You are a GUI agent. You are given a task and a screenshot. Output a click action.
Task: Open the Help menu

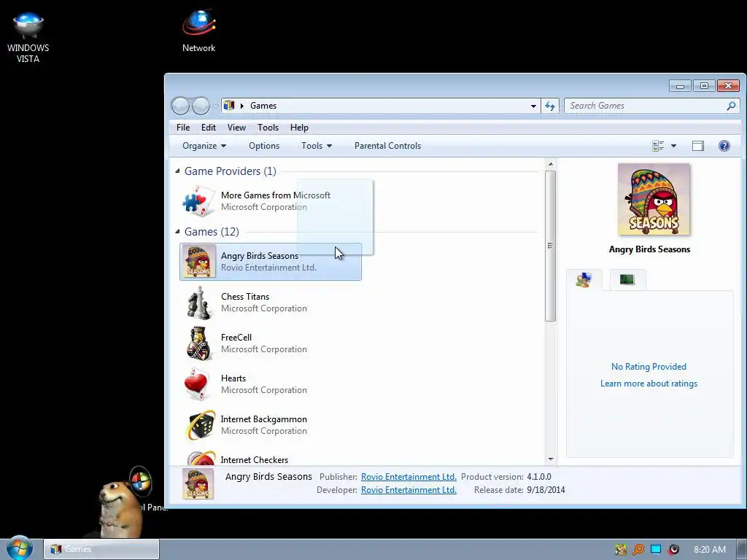click(299, 128)
